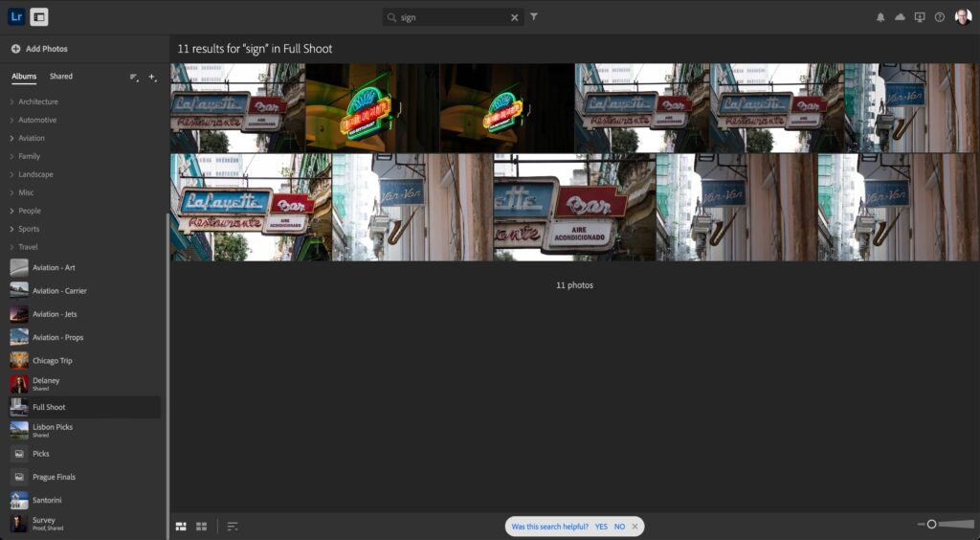Clear the "sign" search text
980x540 pixels.
coord(514,17)
